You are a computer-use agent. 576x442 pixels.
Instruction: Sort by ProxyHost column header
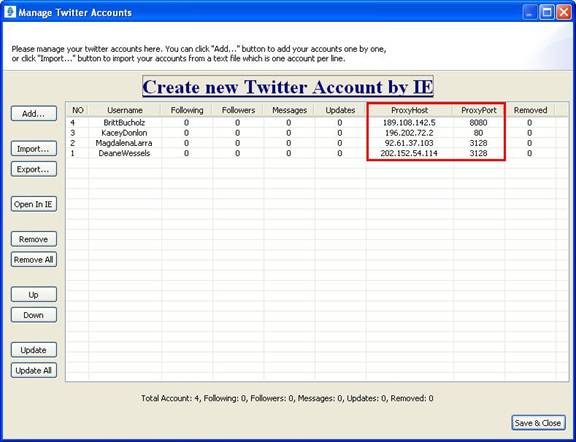pos(410,110)
